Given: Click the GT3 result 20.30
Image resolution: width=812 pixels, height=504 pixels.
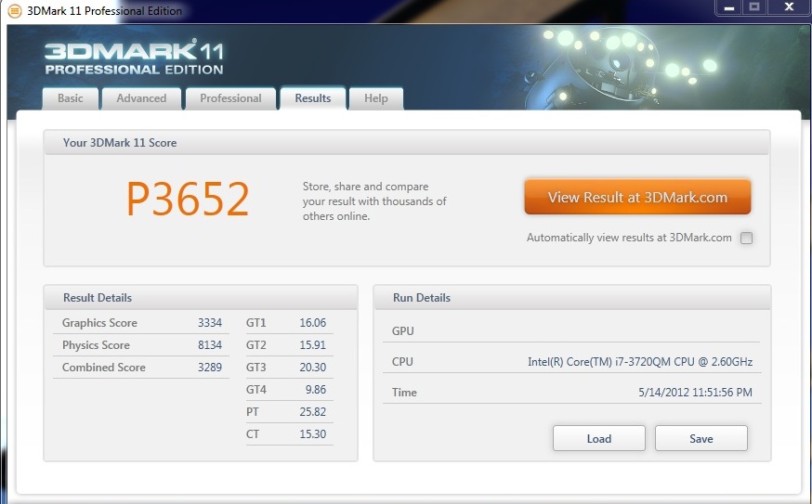Looking at the screenshot, I should point(313,368).
